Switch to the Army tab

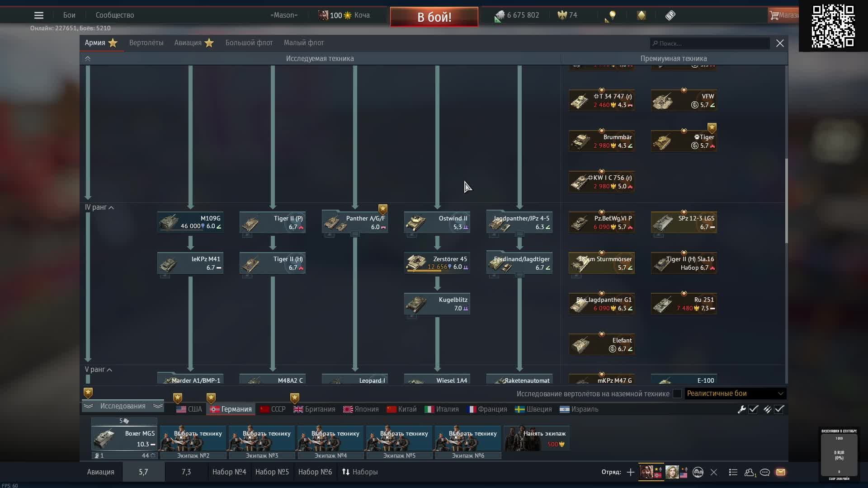pos(101,43)
